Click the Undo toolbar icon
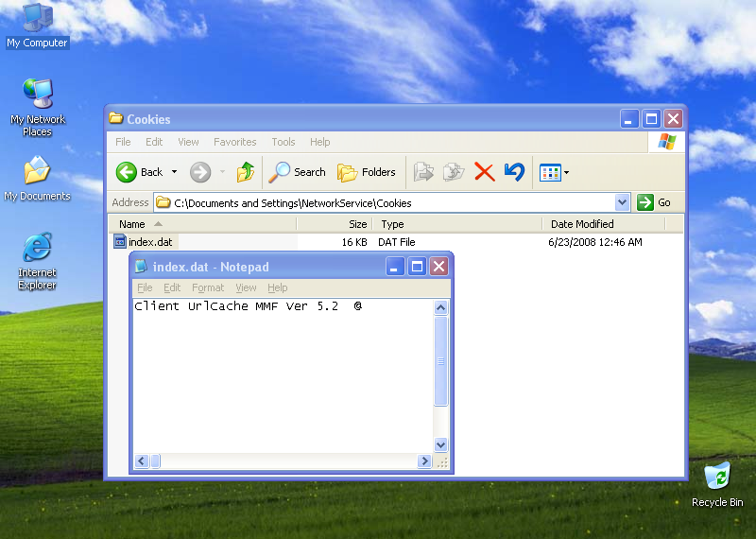 click(514, 172)
